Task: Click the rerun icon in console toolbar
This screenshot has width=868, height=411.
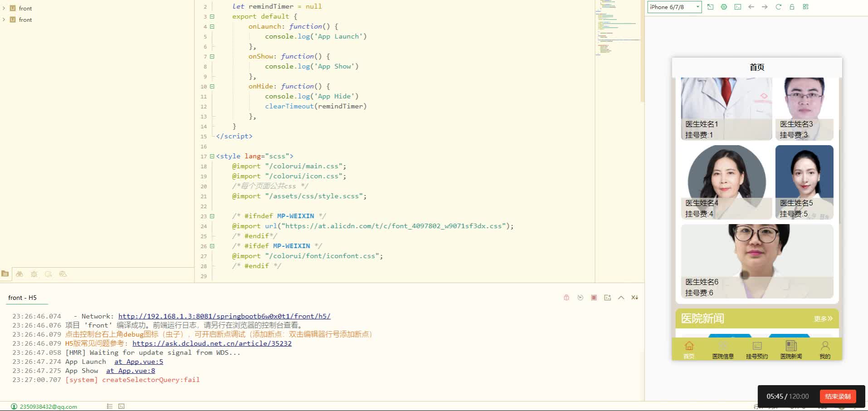Action: [580, 298]
